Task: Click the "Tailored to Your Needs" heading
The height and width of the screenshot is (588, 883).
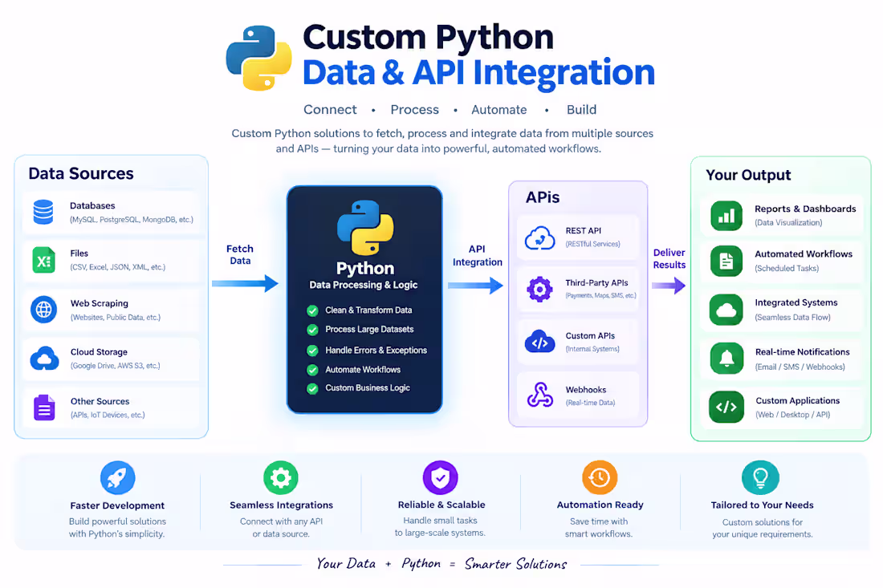Action: (762, 505)
